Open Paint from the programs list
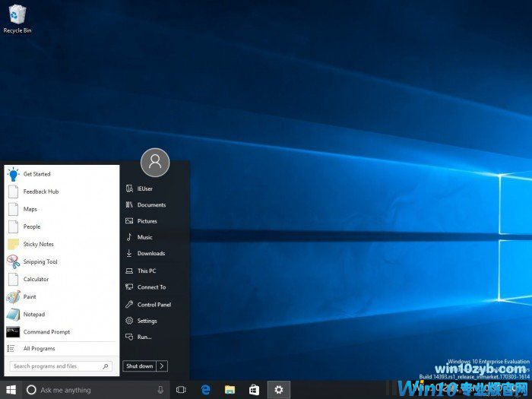The width and height of the screenshot is (532, 399). pyautogui.click(x=29, y=296)
